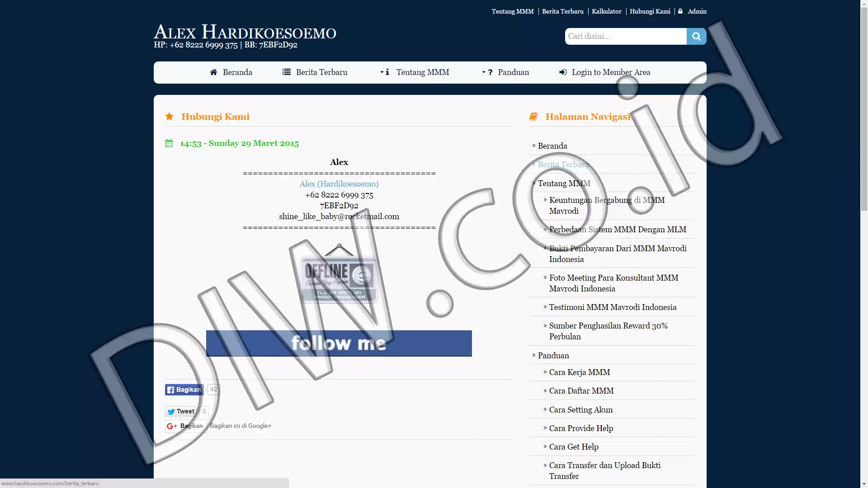Viewport: 868px width, 488px height.
Task: Open Cara Setting Akun sidebar link
Action: (x=581, y=410)
